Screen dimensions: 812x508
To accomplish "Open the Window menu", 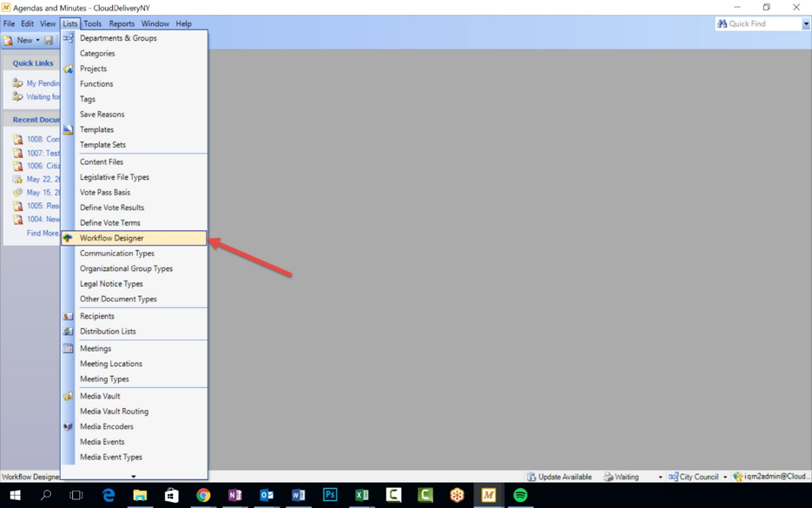I will tap(155, 23).
